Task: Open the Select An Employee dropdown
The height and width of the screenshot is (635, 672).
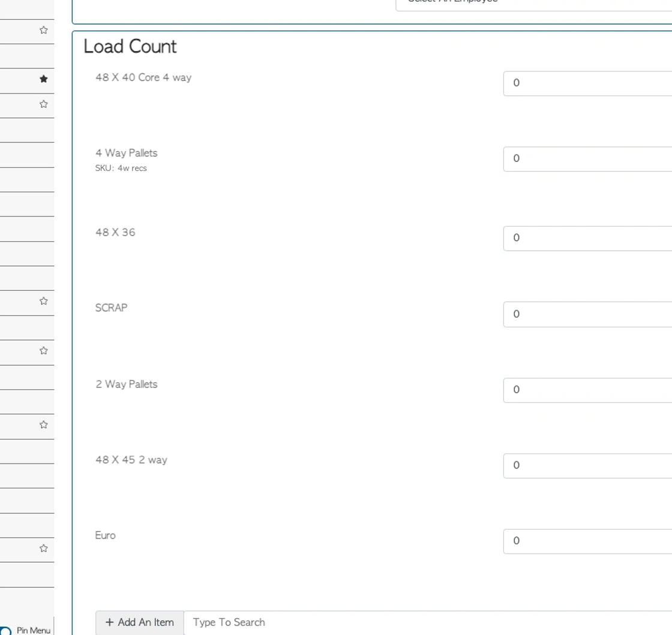Action: pyautogui.click(x=533, y=4)
